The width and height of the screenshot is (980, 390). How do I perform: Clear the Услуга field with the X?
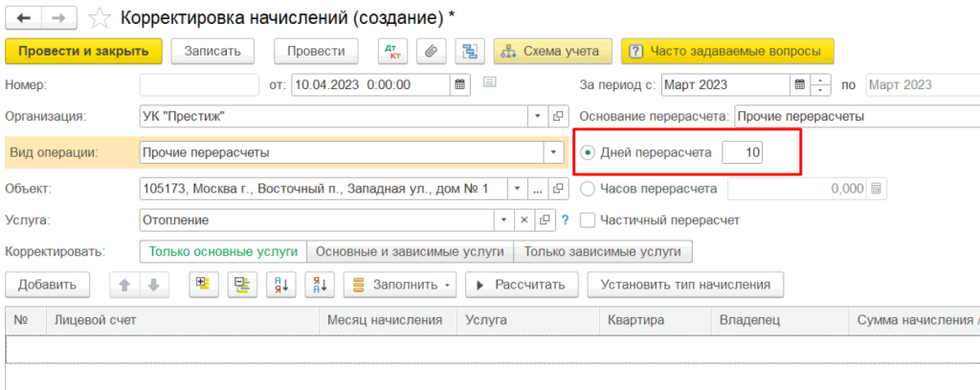(524, 220)
